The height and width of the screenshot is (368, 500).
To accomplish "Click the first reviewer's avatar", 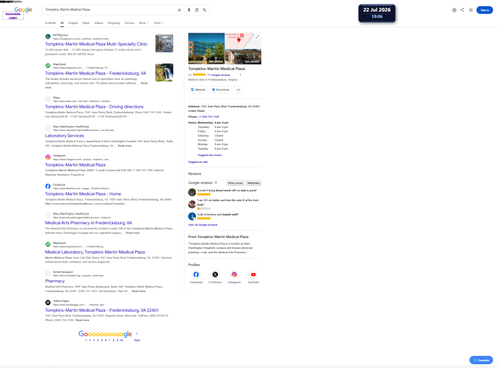I will 192,192.
